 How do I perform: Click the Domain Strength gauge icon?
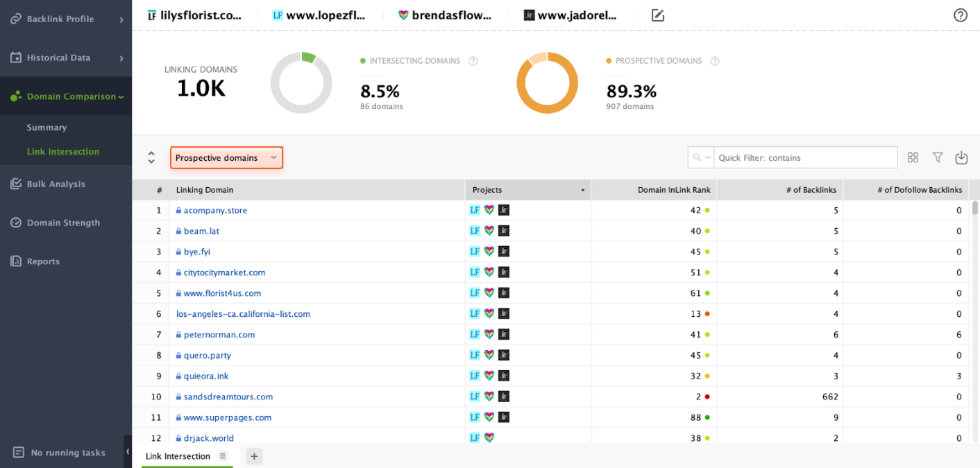coord(15,223)
